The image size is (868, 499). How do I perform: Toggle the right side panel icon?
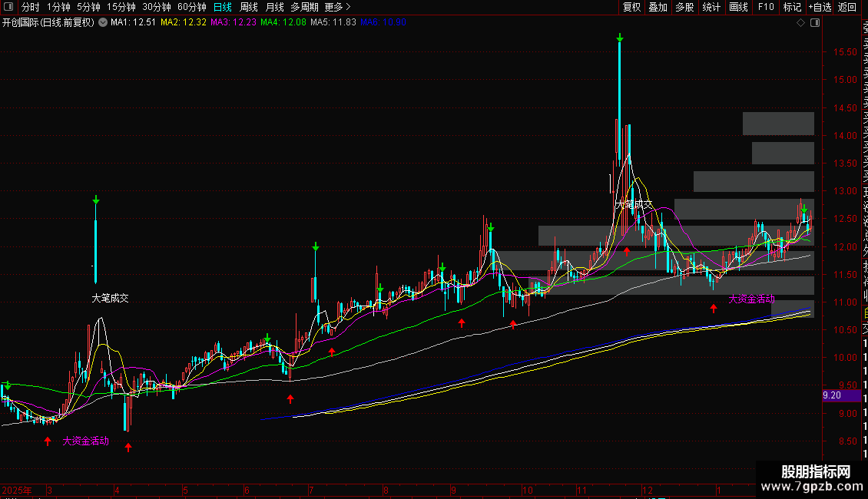815,22
